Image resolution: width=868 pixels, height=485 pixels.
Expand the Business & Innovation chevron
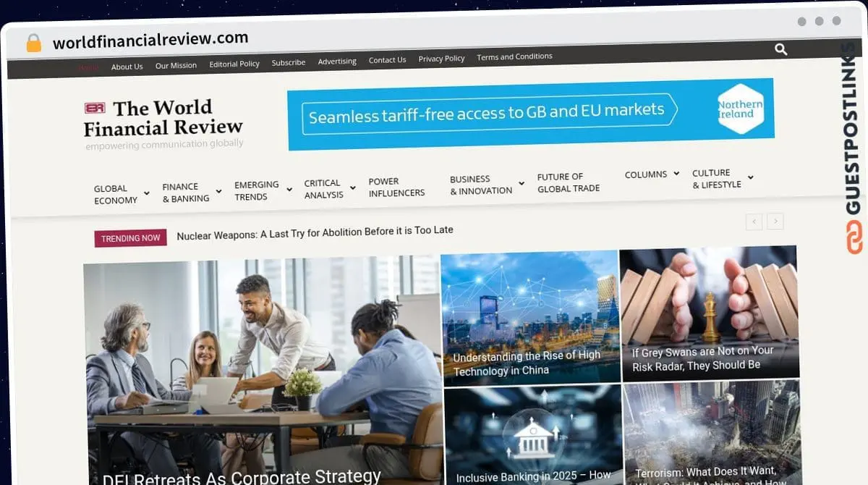tap(522, 184)
